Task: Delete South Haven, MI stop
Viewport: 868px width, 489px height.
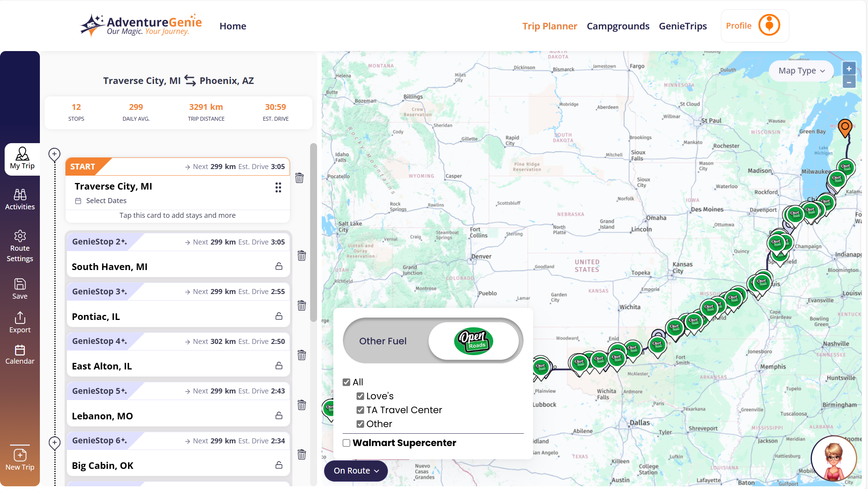Action: coord(302,256)
